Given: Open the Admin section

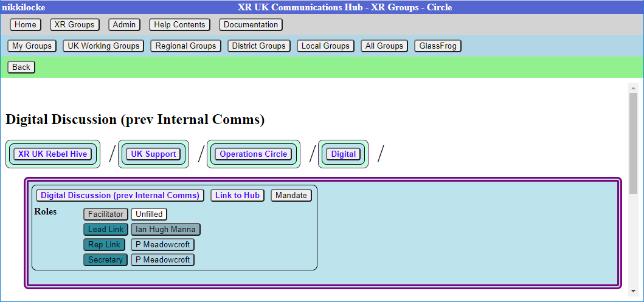Looking at the screenshot, I should pyautogui.click(x=125, y=25).
